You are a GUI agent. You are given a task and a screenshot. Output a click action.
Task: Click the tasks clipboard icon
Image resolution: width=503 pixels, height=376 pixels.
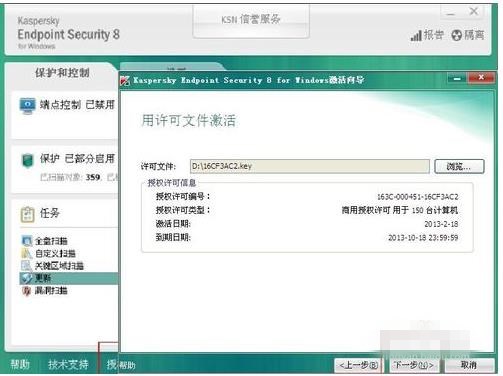tap(28, 214)
